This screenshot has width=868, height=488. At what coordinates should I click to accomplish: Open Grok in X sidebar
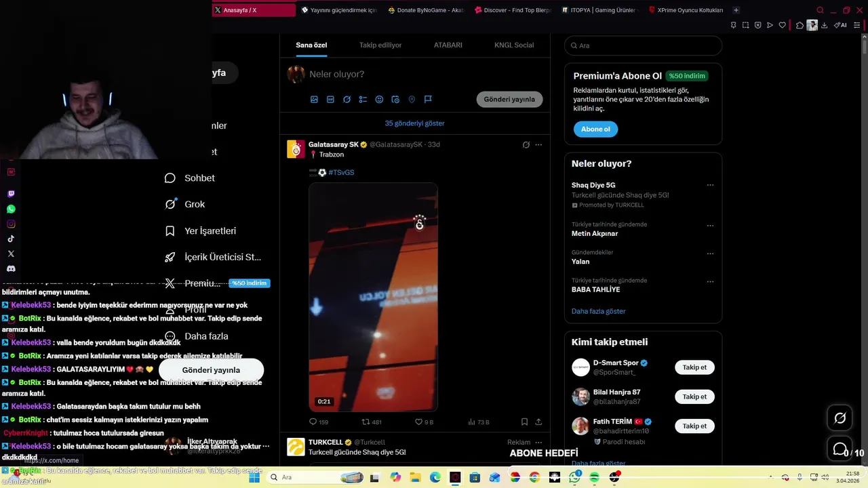184,204
